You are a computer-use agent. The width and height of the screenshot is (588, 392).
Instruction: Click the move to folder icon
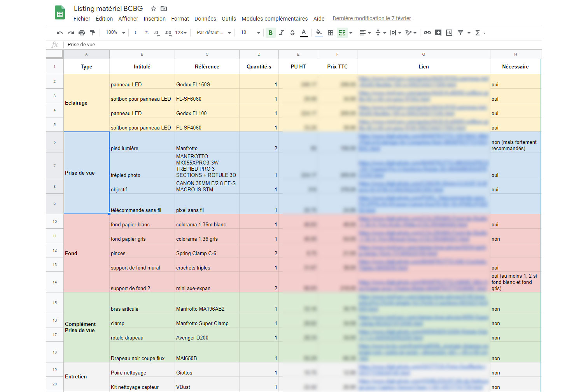click(164, 9)
